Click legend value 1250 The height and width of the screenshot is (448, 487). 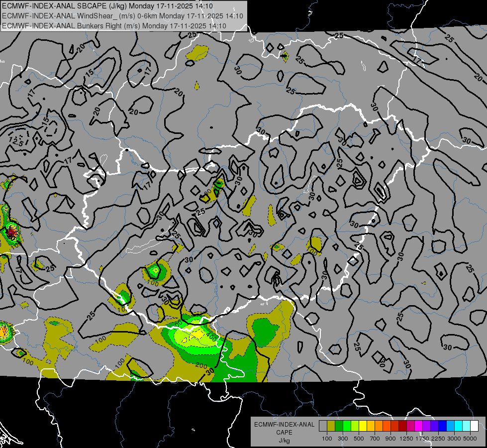406,439
